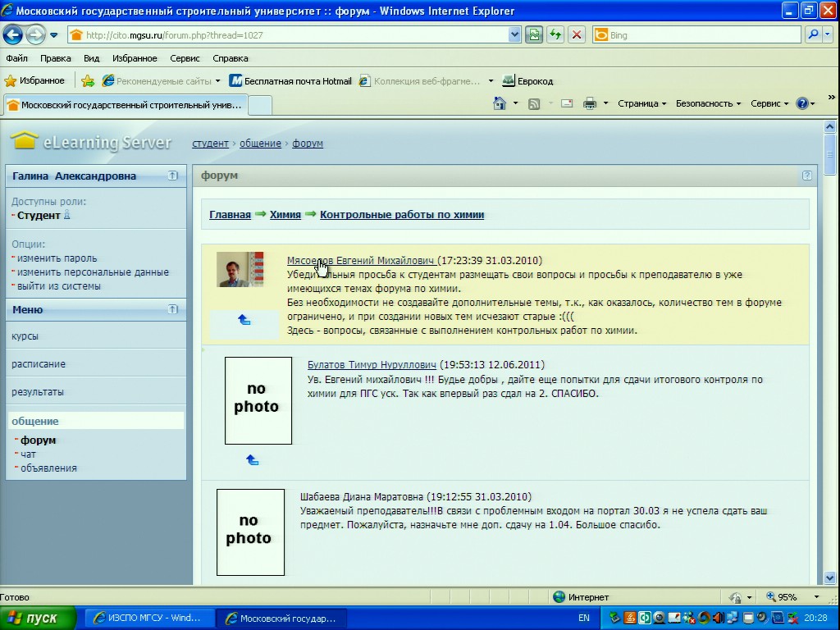The width and height of the screenshot is (840, 630).
Task: Click the Bing search box
Action: (697, 35)
